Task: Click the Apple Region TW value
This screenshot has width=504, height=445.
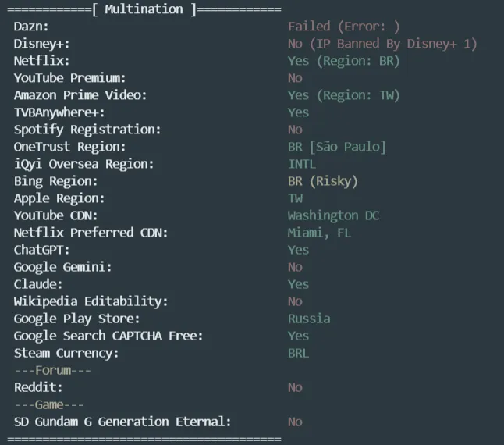Action: click(295, 198)
